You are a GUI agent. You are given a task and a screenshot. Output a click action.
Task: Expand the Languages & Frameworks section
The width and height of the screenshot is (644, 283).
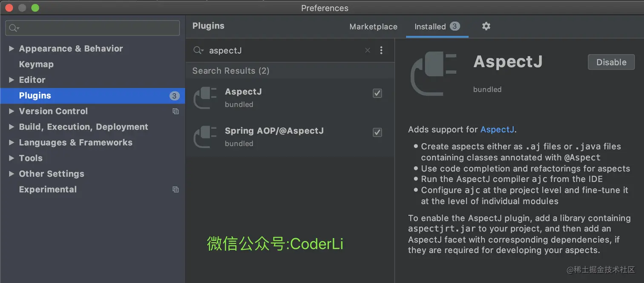pyautogui.click(x=11, y=142)
